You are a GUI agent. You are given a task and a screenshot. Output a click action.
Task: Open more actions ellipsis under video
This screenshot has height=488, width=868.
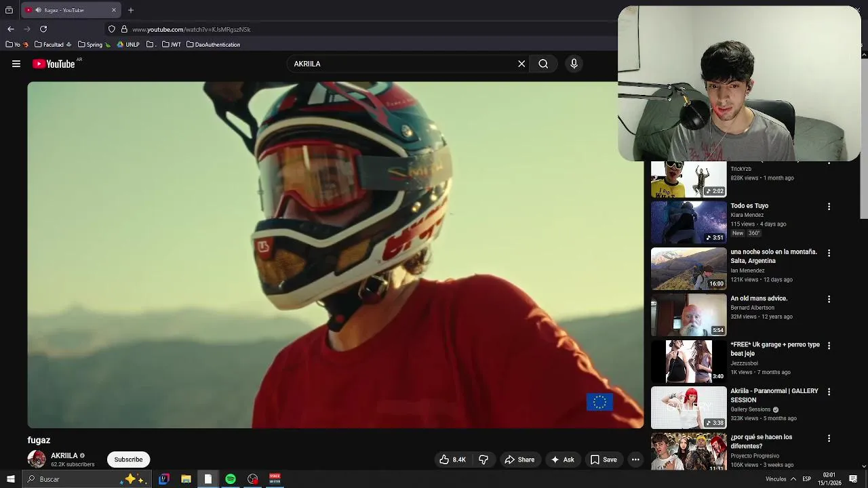click(x=635, y=460)
